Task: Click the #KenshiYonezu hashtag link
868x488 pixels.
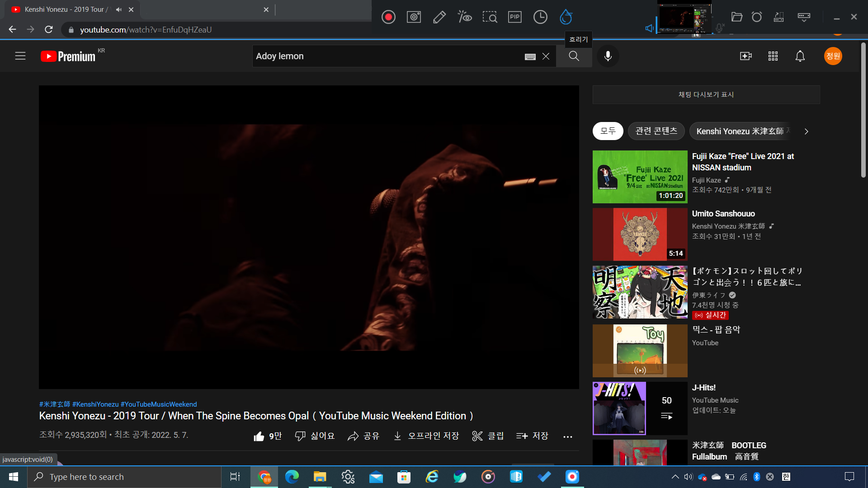Action: pyautogui.click(x=95, y=404)
